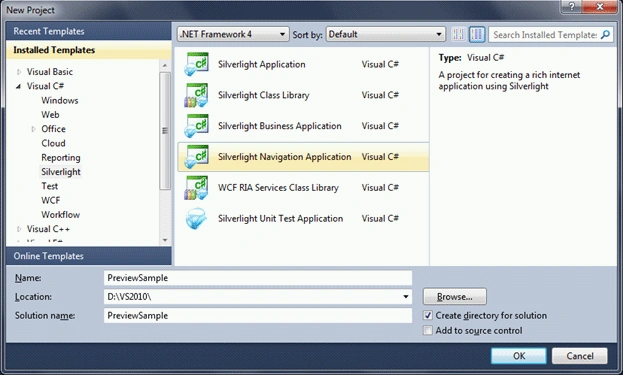
Task: Switch to small icons view
Action: tap(458, 35)
